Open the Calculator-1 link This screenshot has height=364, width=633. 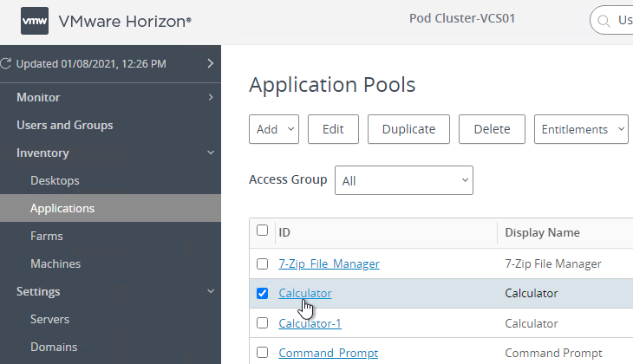(310, 323)
